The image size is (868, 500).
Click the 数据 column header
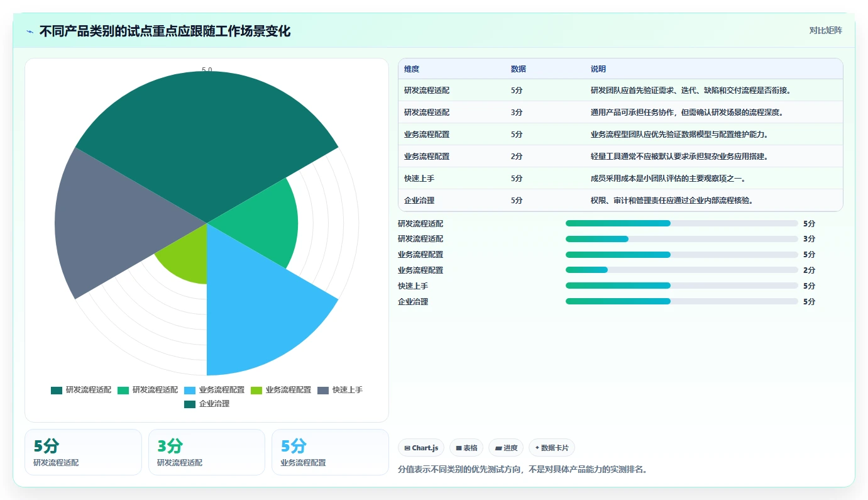[519, 69]
